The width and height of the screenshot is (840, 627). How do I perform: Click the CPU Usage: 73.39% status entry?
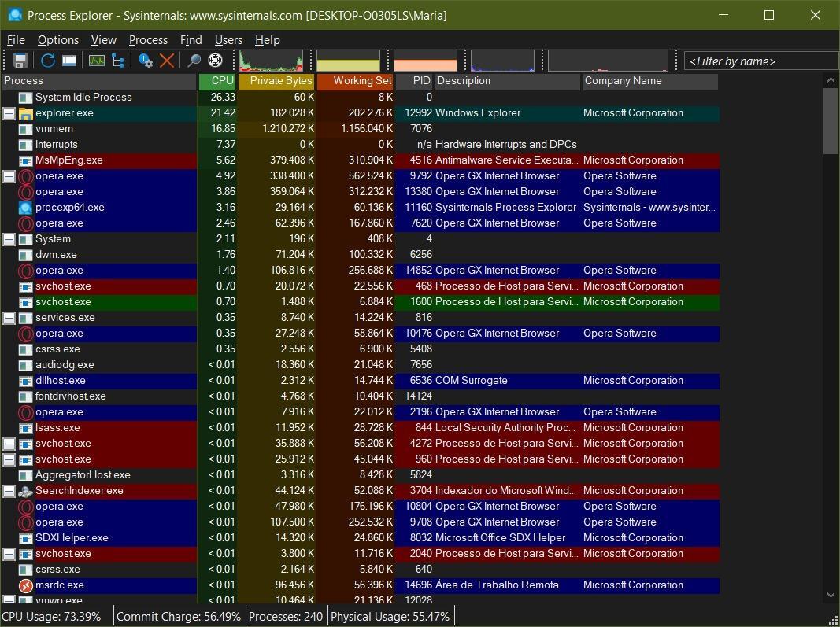(52, 617)
